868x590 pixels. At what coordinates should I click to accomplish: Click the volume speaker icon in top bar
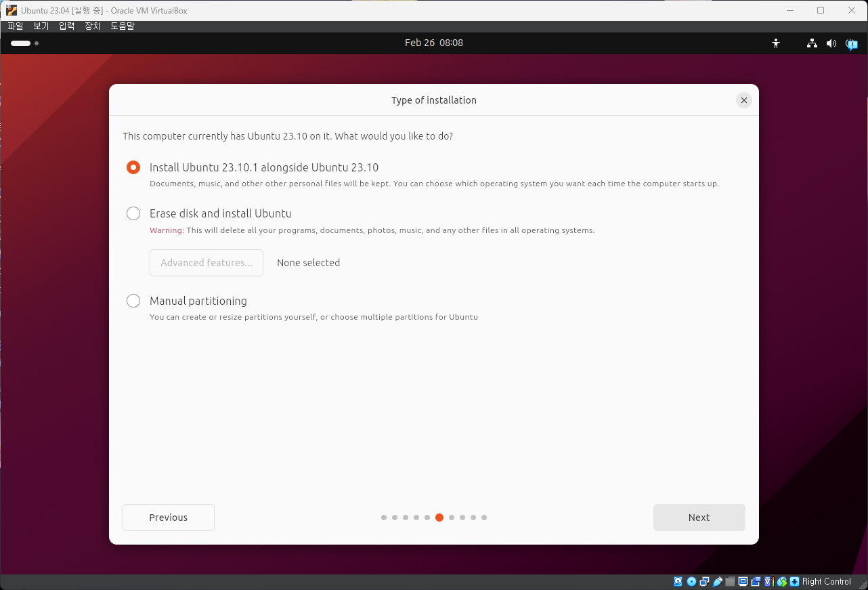click(831, 43)
